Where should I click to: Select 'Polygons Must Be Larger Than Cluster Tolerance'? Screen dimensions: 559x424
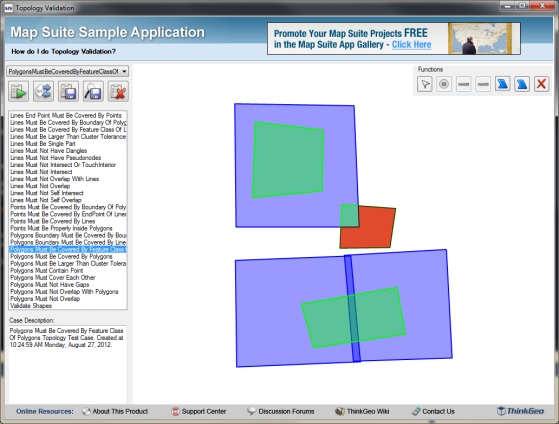pyautogui.click(x=68, y=264)
